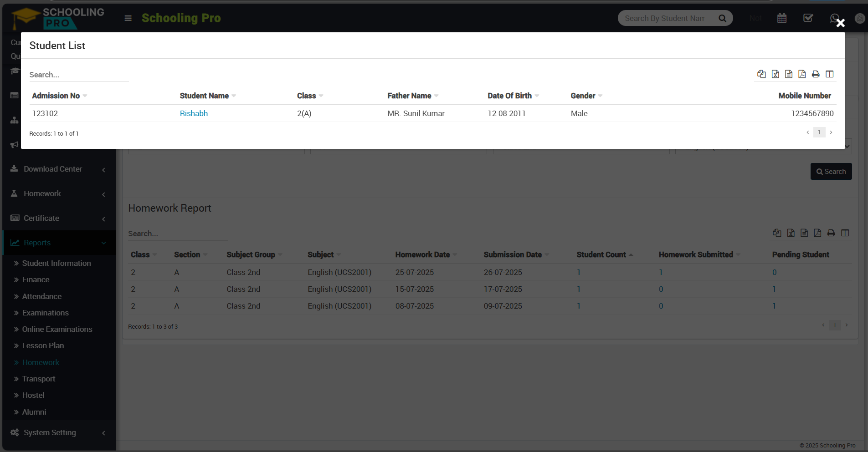Click the Search button on report page
The width and height of the screenshot is (868, 452).
click(x=831, y=172)
